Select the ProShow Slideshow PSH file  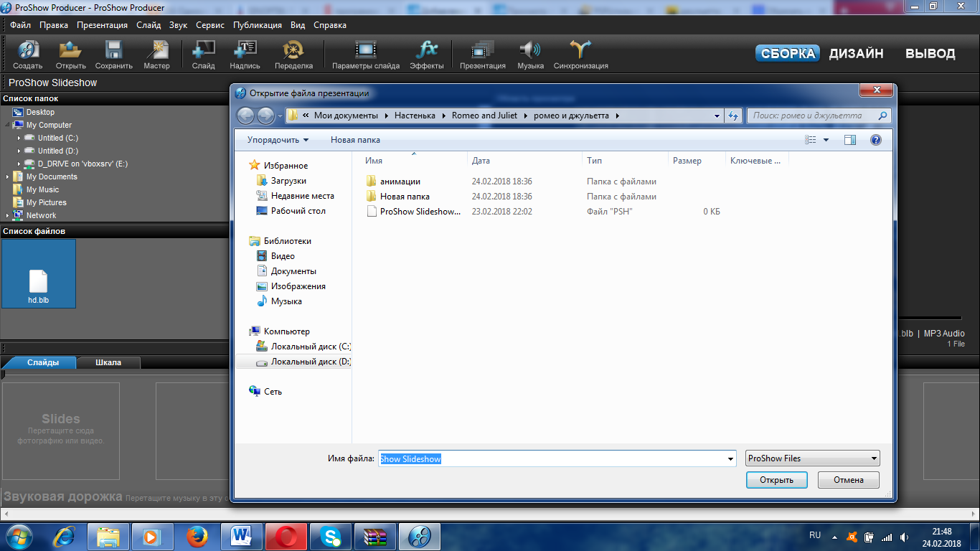coord(413,212)
